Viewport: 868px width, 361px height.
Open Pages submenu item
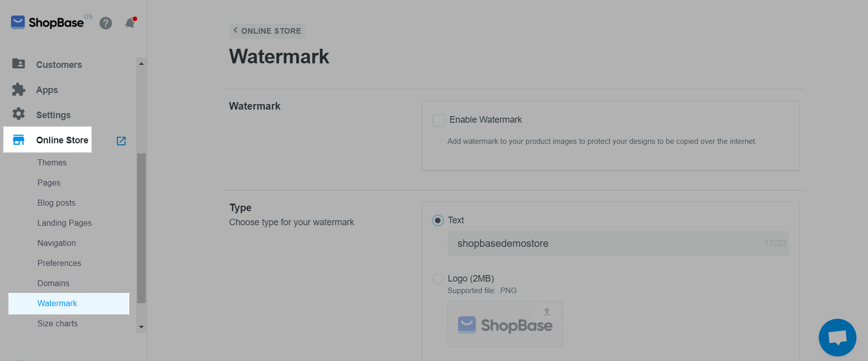point(49,182)
